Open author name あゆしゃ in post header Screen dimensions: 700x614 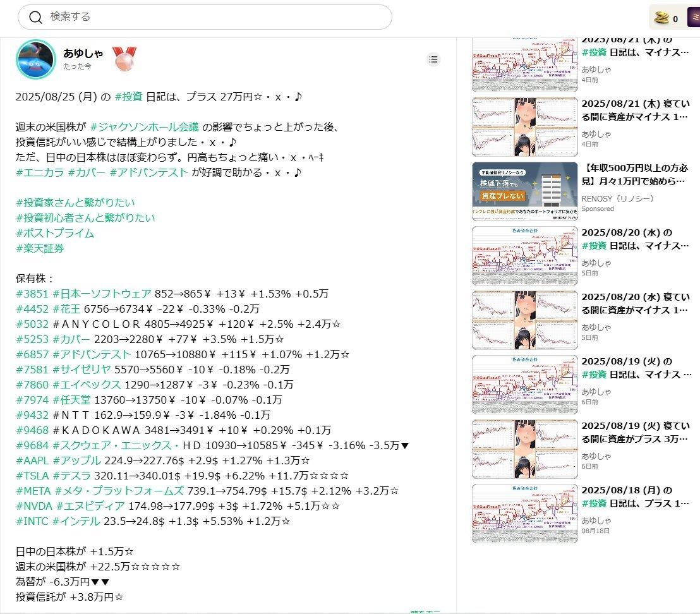click(83, 54)
